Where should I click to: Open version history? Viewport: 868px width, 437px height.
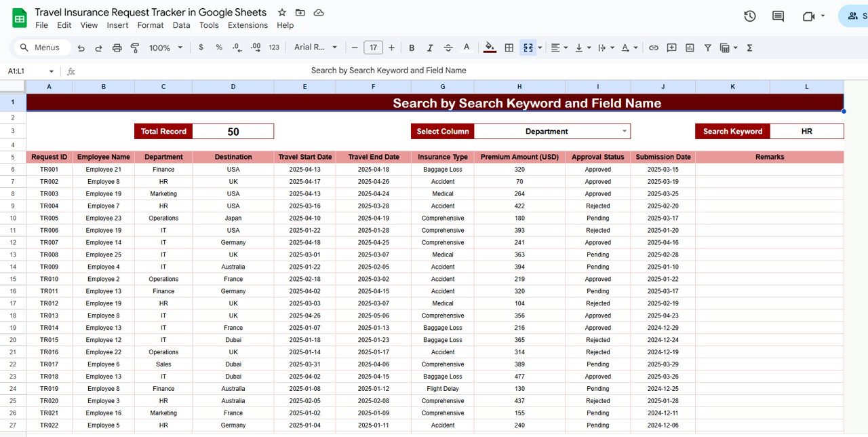[x=750, y=16]
